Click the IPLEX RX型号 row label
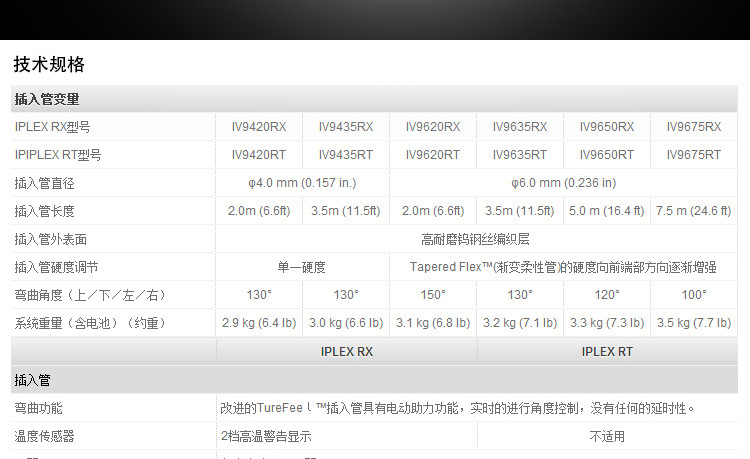Image resolution: width=750 pixels, height=459 pixels. [53, 127]
